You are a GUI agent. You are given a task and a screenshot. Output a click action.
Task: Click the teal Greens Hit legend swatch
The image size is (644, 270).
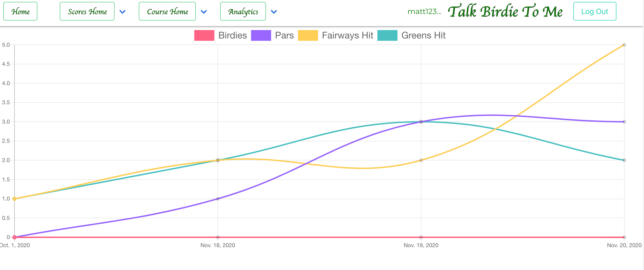click(x=387, y=35)
